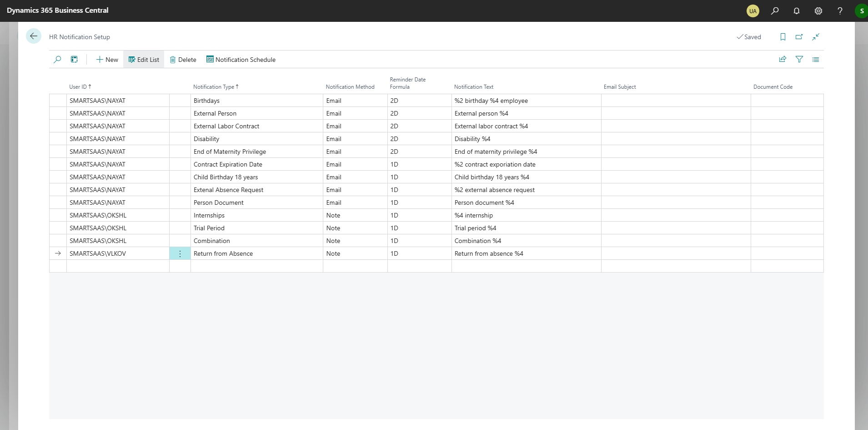Image resolution: width=868 pixels, height=430 pixels.
Task: Click the back arrow button
Action: pos(34,36)
